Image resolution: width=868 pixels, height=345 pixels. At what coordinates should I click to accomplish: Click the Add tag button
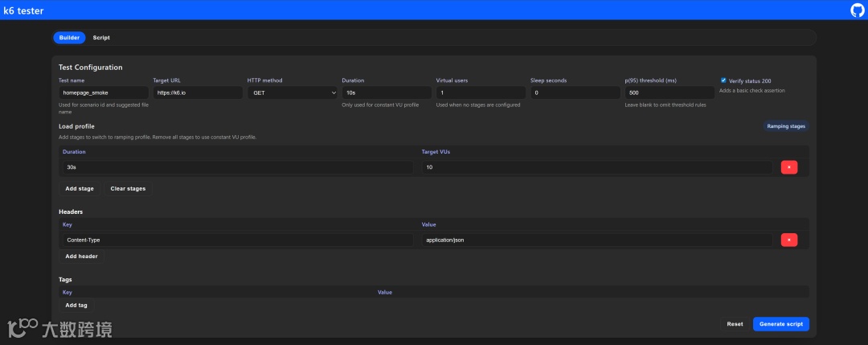(x=76, y=305)
